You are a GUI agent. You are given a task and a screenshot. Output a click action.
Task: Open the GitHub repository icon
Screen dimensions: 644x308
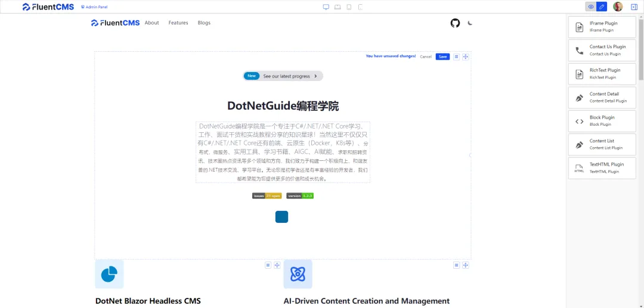click(455, 23)
